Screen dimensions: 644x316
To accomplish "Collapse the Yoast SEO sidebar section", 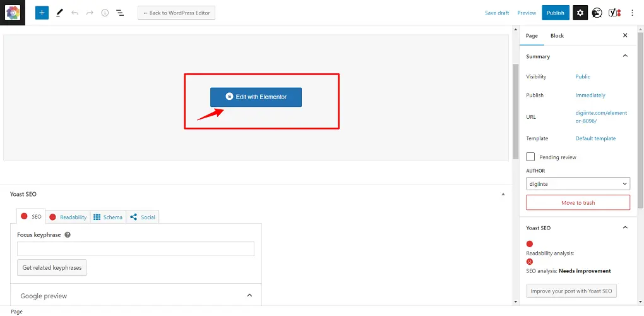I will (625, 228).
